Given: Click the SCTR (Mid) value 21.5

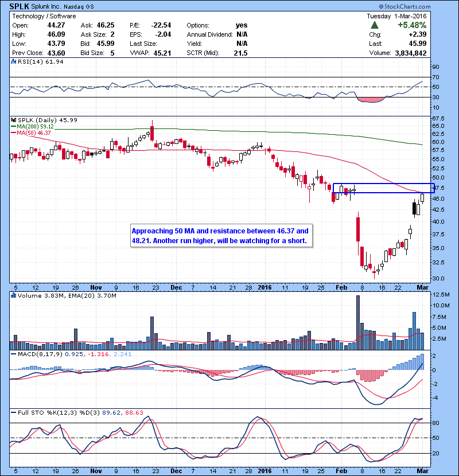Looking at the screenshot, I should [x=240, y=53].
